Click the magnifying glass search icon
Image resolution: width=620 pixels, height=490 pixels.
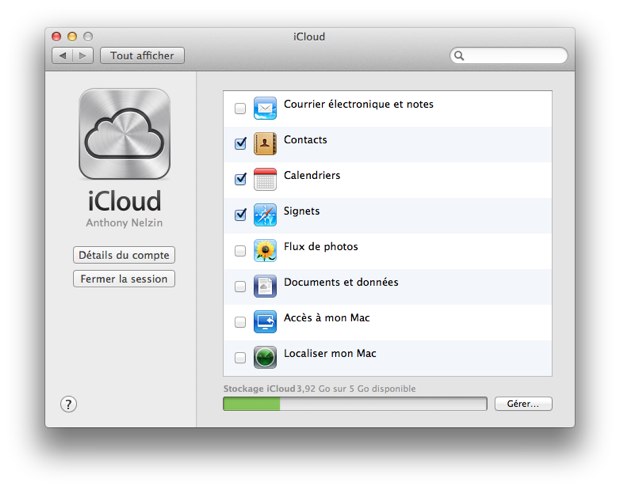pyautogui.click(x=459, y=55)
